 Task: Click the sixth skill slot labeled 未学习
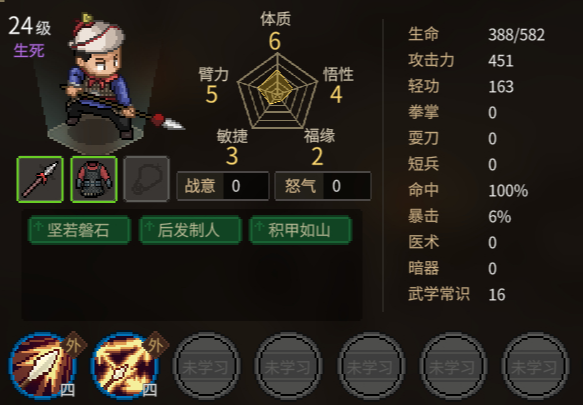[x=453, y=367]
